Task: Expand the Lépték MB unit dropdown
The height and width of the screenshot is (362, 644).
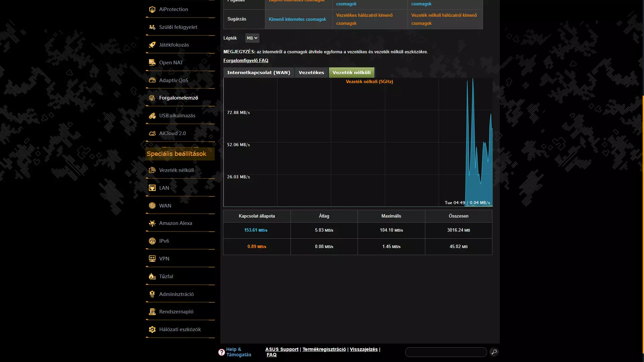Action: (x=252, y=38)
